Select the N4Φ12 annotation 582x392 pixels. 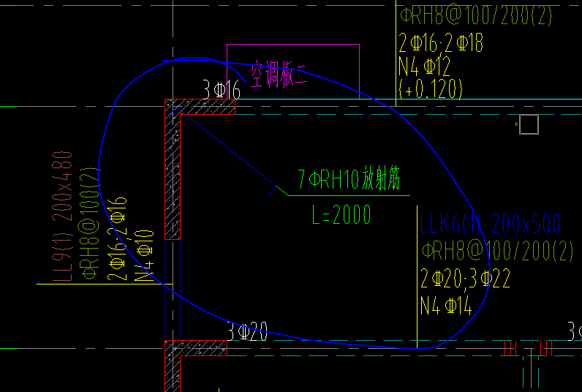[425, 66]
